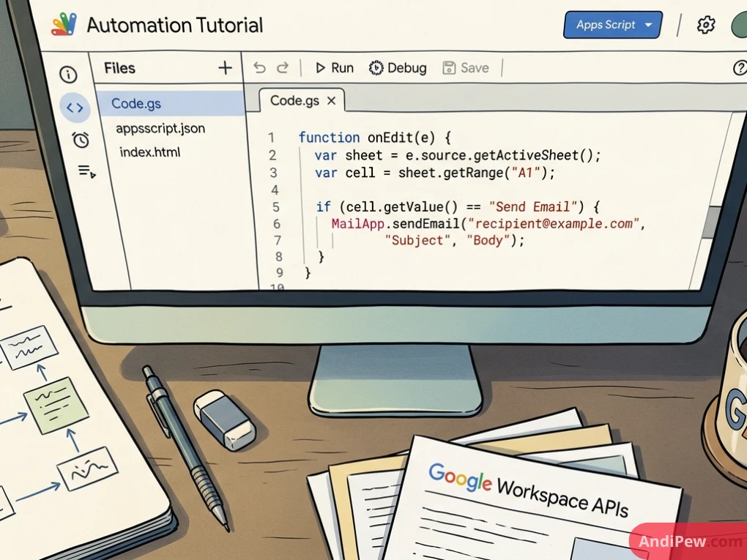Run the script with Run button
Screen dimensions: 747x560
coord(335,68)
